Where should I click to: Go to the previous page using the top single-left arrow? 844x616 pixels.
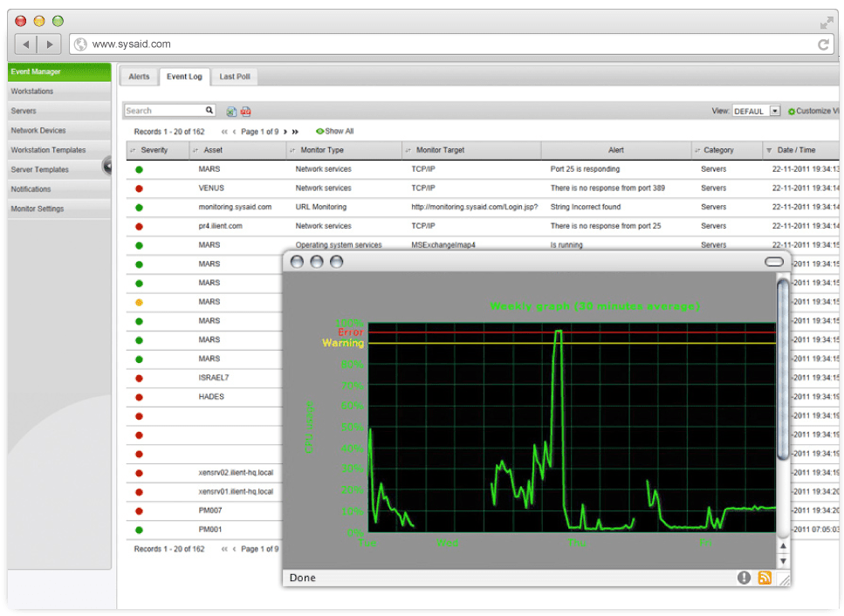(234, 132)
